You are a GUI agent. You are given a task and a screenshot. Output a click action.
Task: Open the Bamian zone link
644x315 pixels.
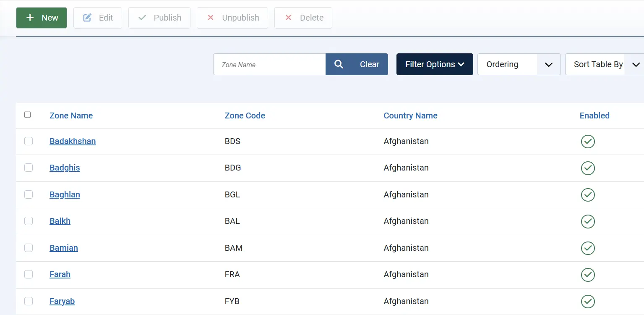(64, 248)
